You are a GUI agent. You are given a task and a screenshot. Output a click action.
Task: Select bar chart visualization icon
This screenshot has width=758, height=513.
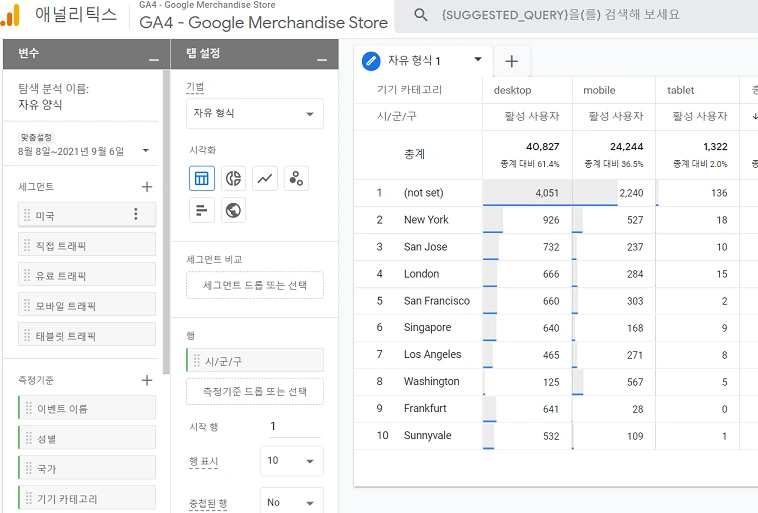click(202, 210)
